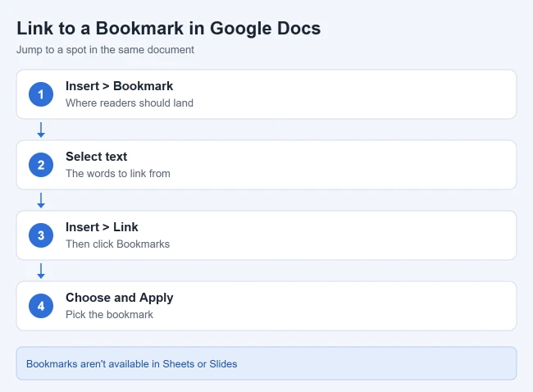The image size is (533, 392).
Task: Click 'Then click Bookmarks' description
Action: [x=117, y=244]
